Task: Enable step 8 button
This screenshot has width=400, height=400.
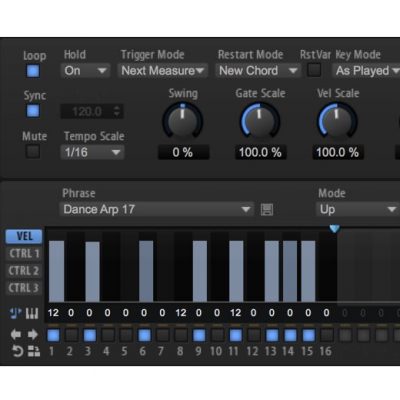Action: coord(181,335)
